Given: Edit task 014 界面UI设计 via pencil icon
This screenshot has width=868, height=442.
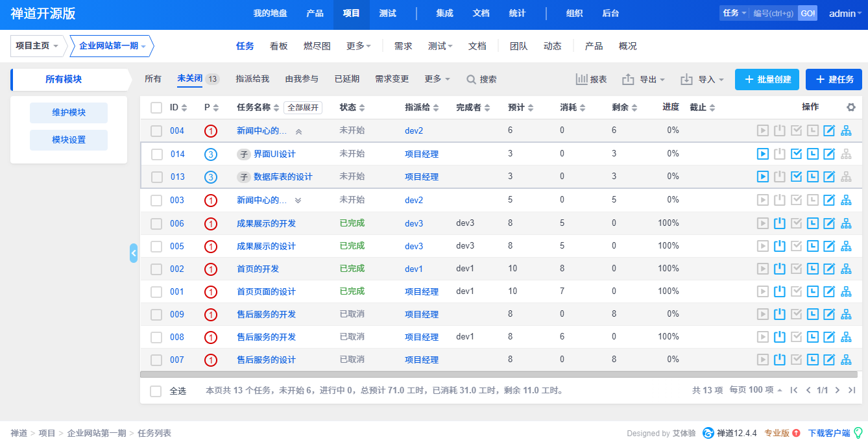Looking at the screenshot, I should pos(829,154).
